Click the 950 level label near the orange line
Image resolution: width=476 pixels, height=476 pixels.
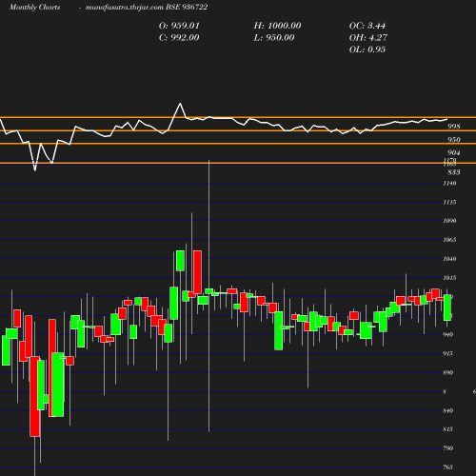[x=454, y=140]
